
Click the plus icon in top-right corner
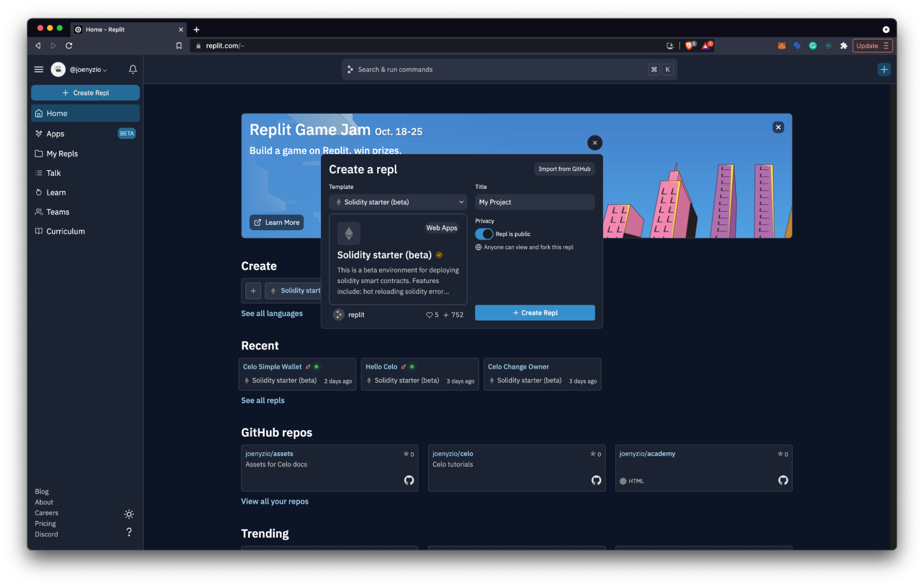tap(884, 69)
